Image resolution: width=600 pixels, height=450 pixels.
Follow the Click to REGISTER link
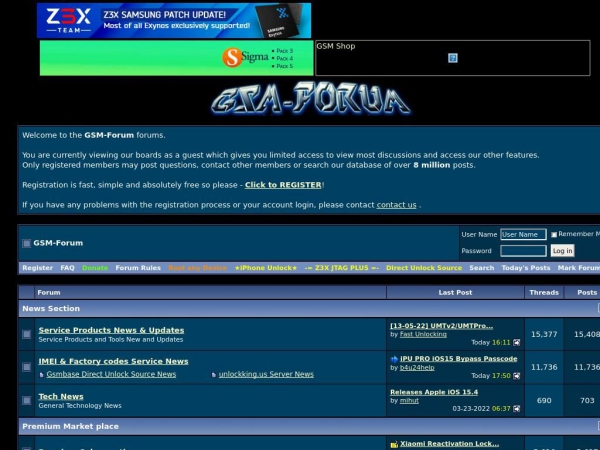[x=283, y=185]
